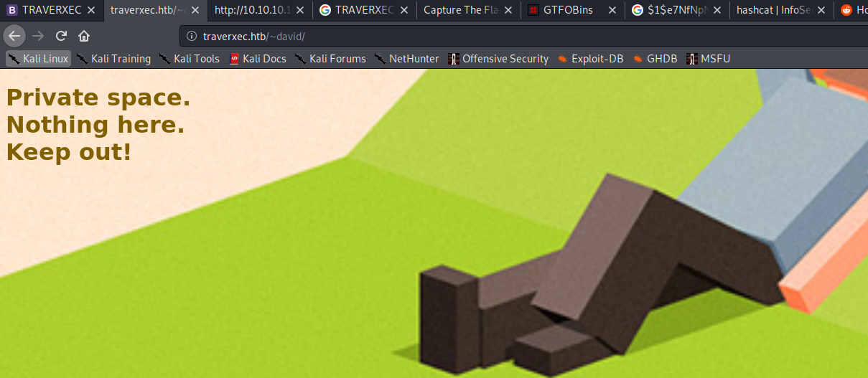Click the address bar showing traverxec.htb/~david/
Screen dimensions: 868x378
[x=503, y=36]
